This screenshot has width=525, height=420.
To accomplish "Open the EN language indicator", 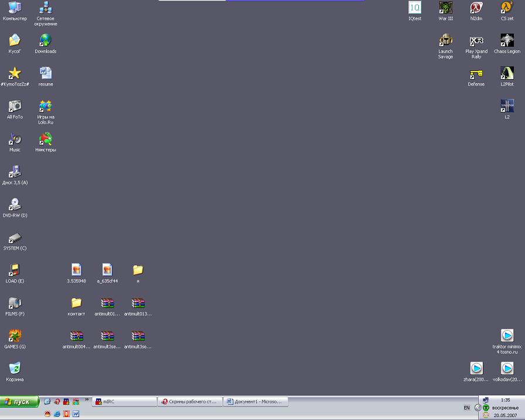I will (466, 408).
